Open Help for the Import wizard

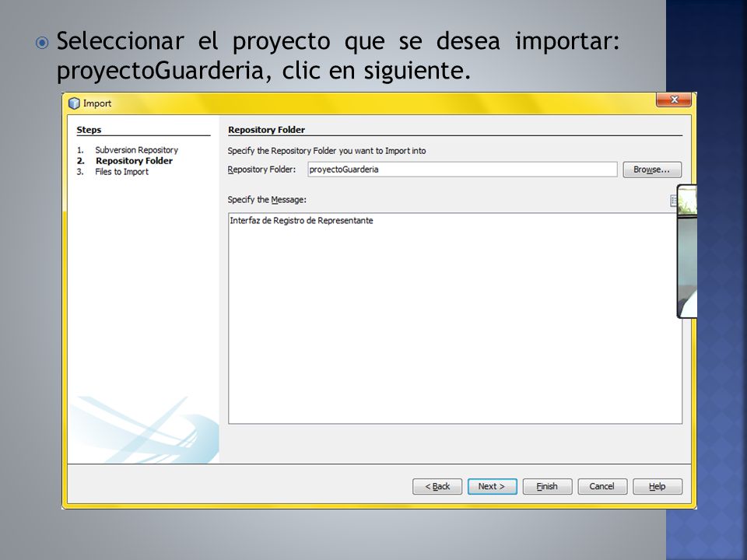click(x=658, y=486)
